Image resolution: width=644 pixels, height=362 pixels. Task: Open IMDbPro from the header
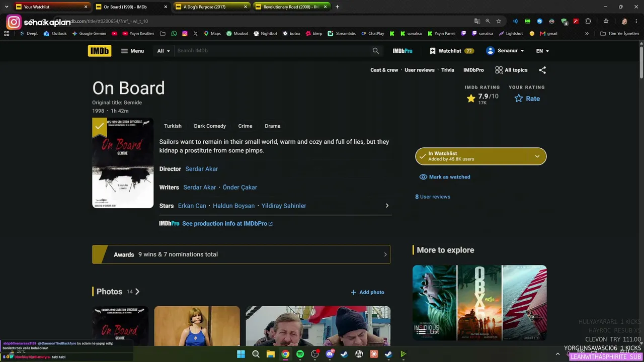403,51
